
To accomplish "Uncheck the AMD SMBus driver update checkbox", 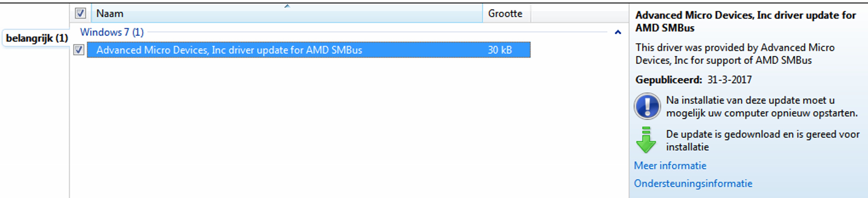I will pos(79,50).
